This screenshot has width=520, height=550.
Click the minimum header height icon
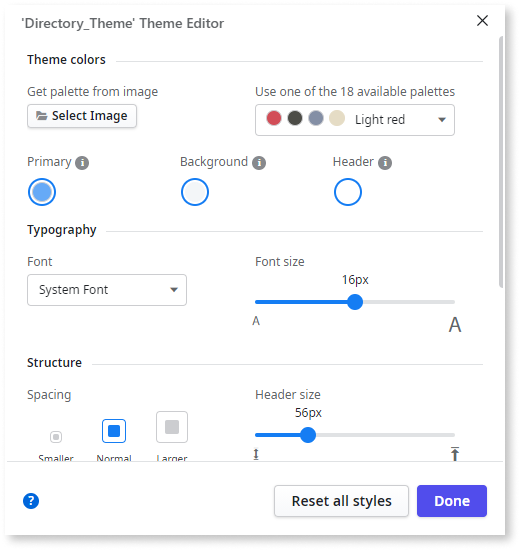(x=256, y=454)
